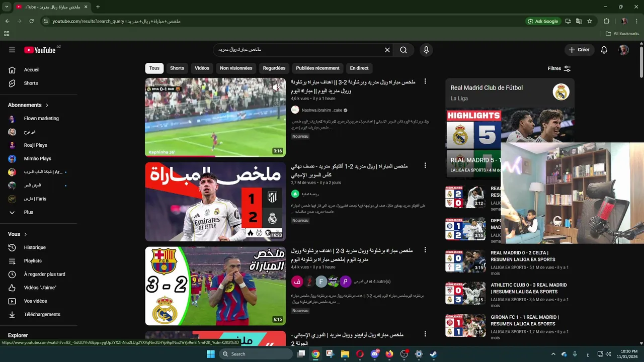Bookmark this page with the star
644x362 pixels.
pyautogui.click(x=590, y=21)
